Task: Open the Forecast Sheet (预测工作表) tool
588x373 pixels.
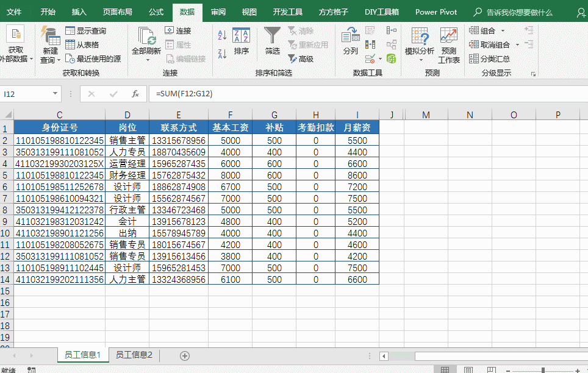Action: click(449, 45)
